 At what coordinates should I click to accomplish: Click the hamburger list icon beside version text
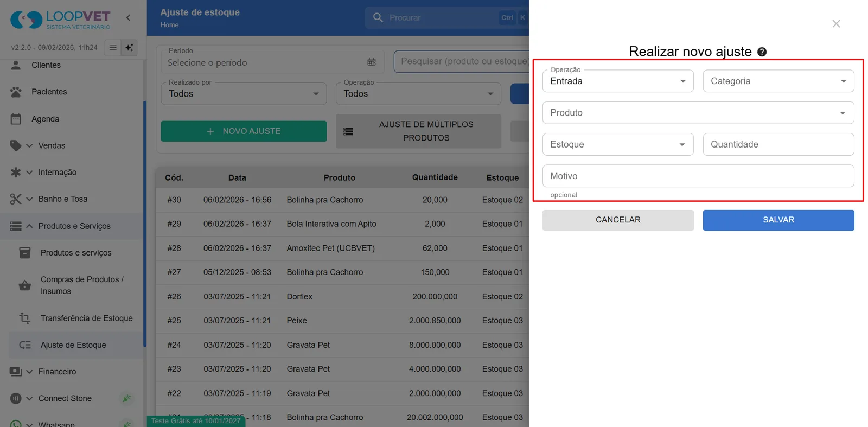click(x=113, y=48)
